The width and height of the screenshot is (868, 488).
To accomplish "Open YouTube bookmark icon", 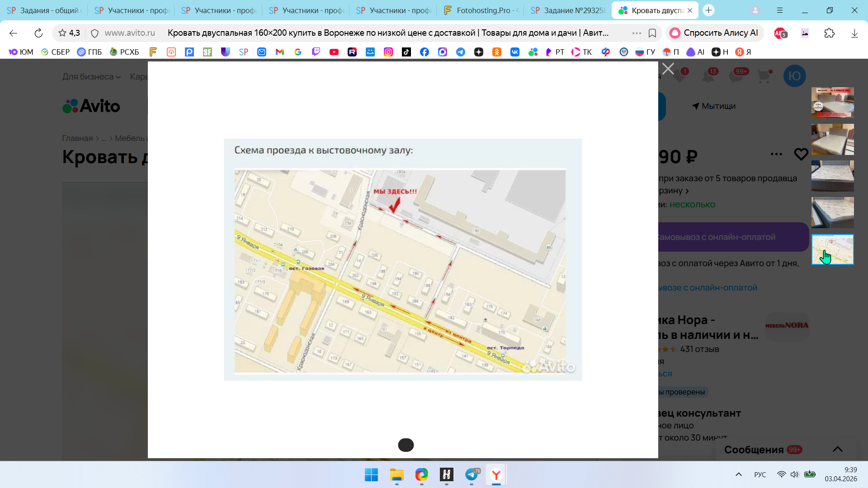I will [x=334, y=52].
